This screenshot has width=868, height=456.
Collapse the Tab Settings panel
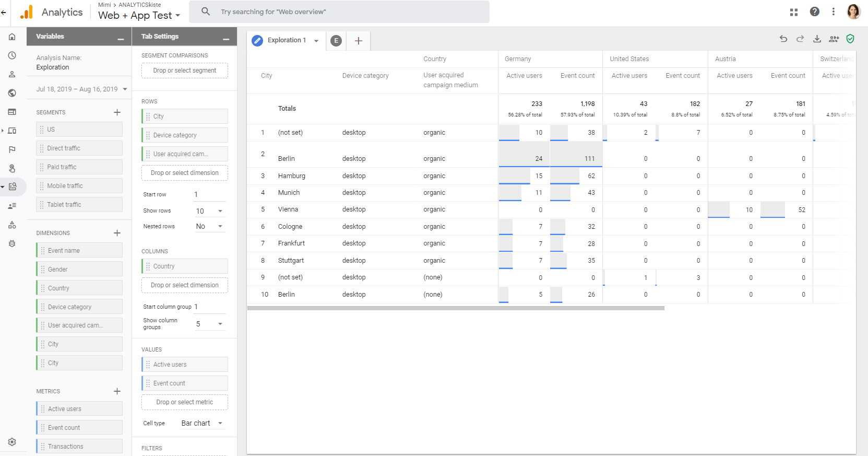pos(226,39)
